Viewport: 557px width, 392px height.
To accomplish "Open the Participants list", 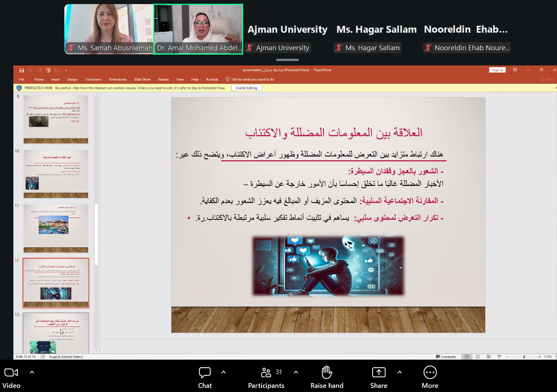I will click(x=266, y=377).
